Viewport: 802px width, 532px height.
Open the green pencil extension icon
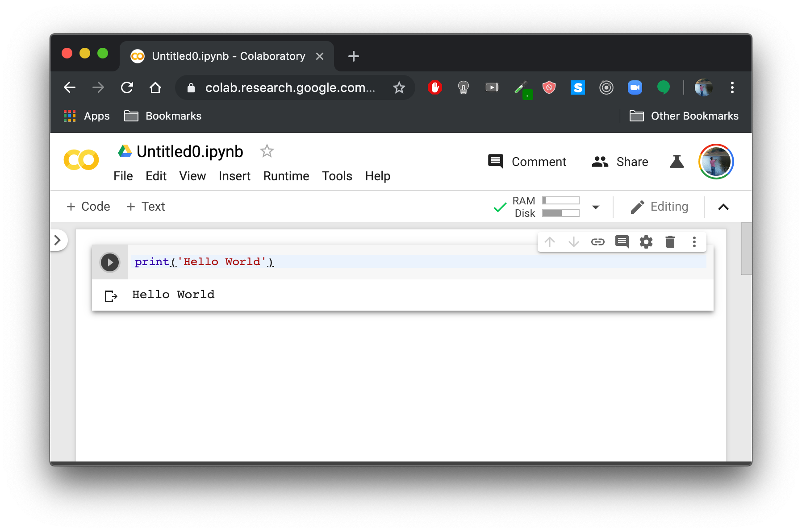click(522, 89)
